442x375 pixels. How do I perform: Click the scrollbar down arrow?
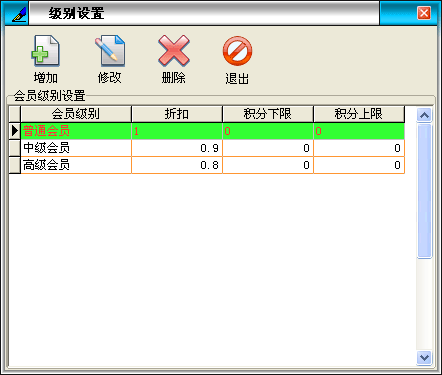pos(424,358)
